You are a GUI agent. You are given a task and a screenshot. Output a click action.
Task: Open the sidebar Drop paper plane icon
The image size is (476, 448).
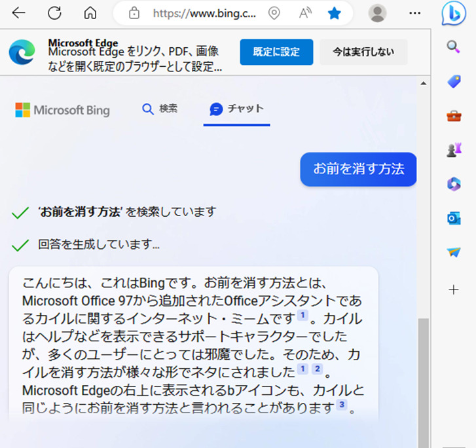tap(454, 252)
